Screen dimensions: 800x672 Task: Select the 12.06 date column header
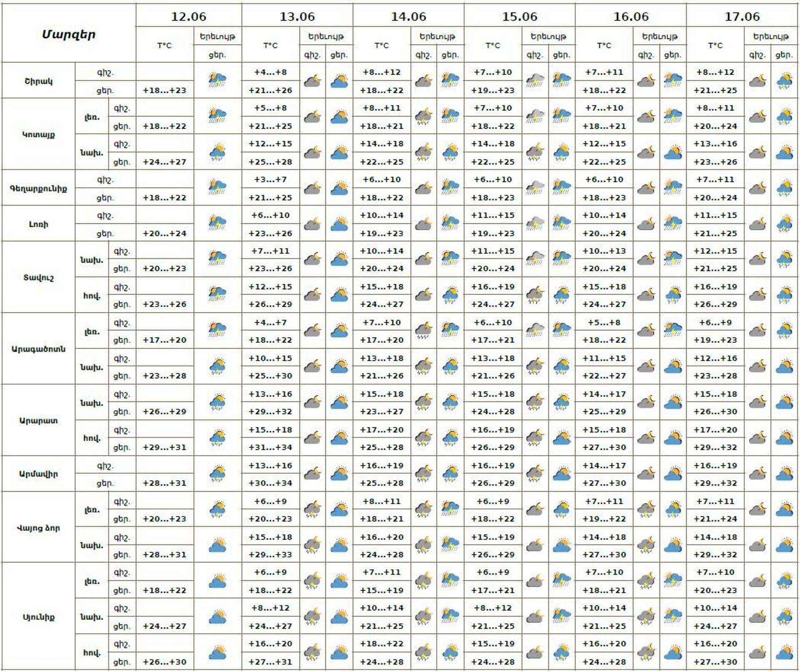pos(189,17)
